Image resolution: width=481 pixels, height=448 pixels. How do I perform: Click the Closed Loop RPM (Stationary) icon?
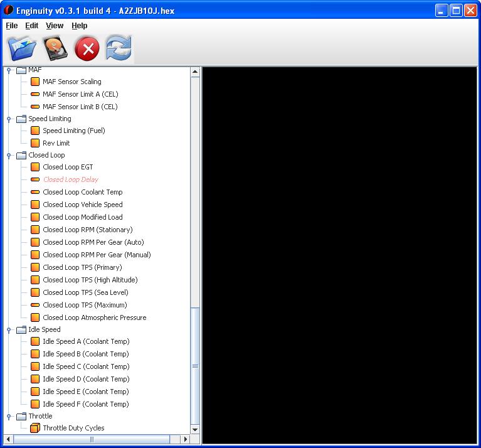(35, 230)
